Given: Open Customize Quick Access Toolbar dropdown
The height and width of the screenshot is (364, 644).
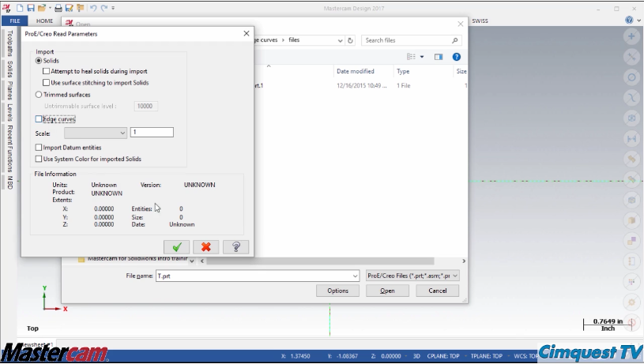Looking at the screenshot, I should [113, 8].
